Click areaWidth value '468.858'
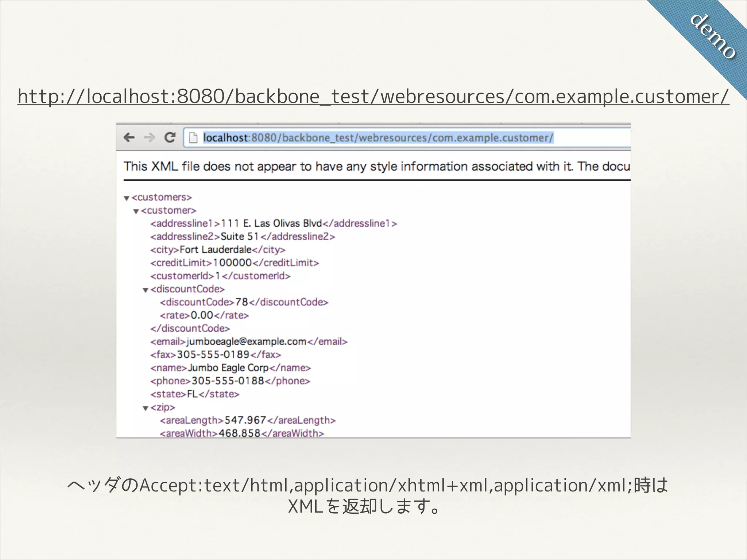 point(240,433)
